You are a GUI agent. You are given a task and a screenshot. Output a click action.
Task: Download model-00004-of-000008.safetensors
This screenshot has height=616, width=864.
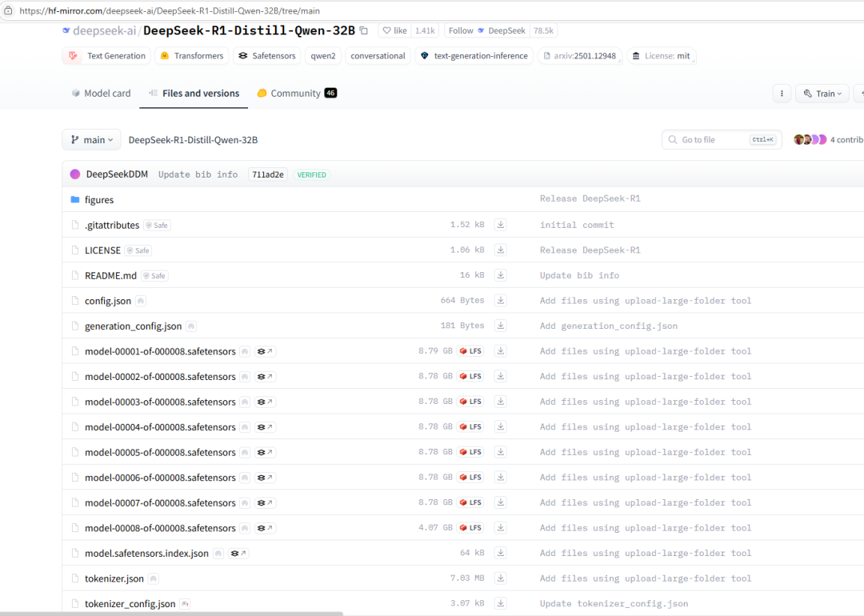coord(500,427)
